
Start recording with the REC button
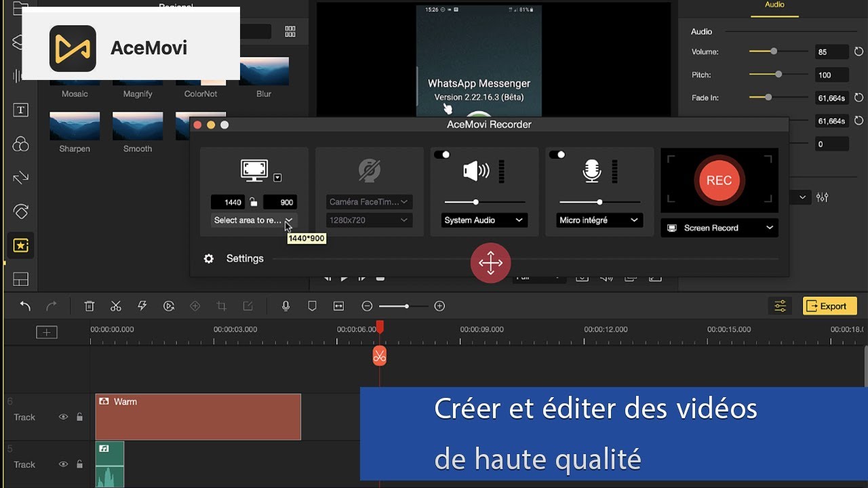(x=719, y=180)
